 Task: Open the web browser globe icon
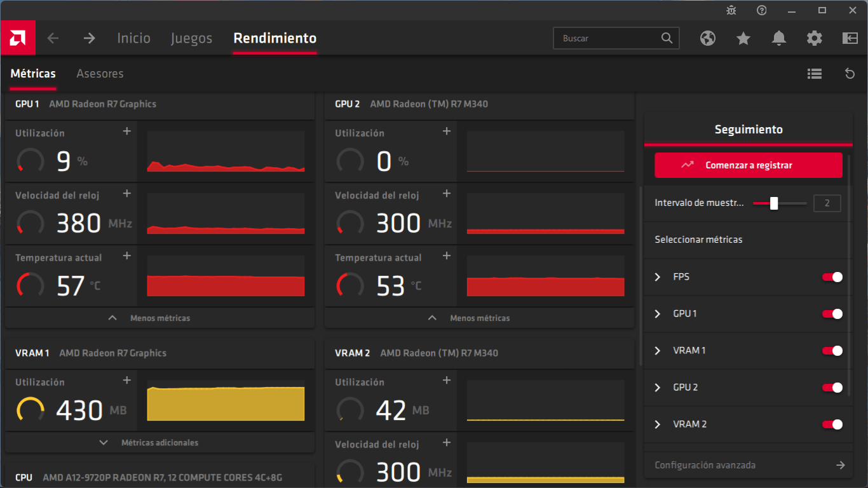click(708, 38)
